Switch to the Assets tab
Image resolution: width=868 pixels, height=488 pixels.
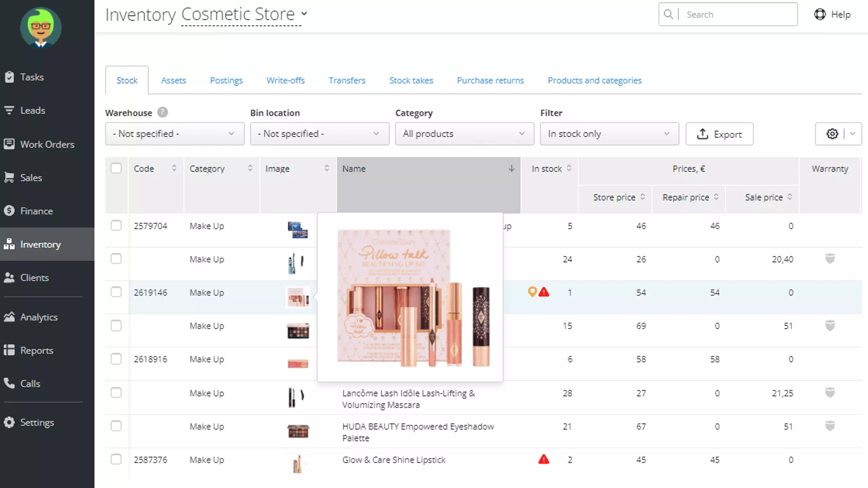click(x=173, y=80)
